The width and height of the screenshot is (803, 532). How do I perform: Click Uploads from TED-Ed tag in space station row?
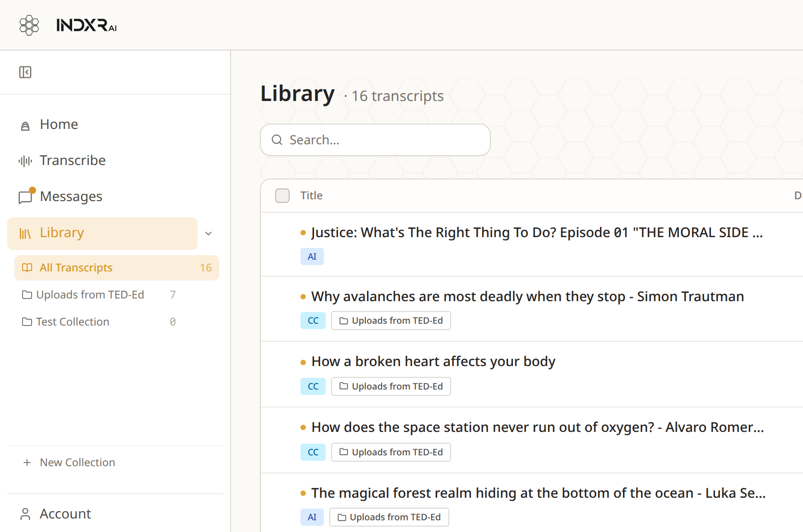pos(391,452)
